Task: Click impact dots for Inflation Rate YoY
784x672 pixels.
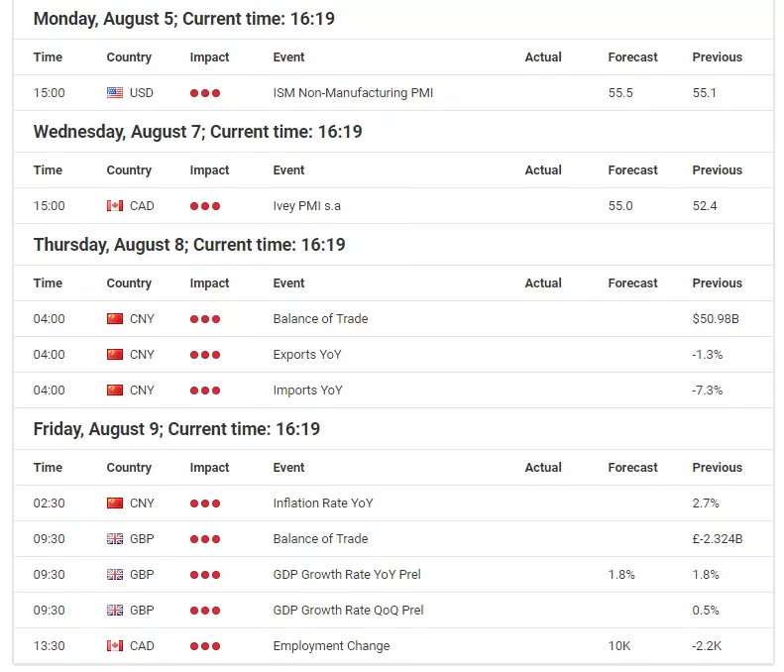Action: [205, 503]
